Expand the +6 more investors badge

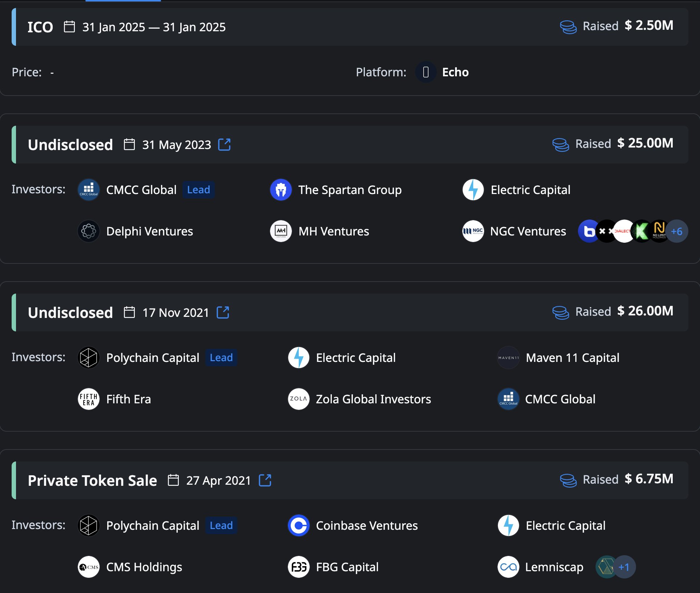[677, 231]
